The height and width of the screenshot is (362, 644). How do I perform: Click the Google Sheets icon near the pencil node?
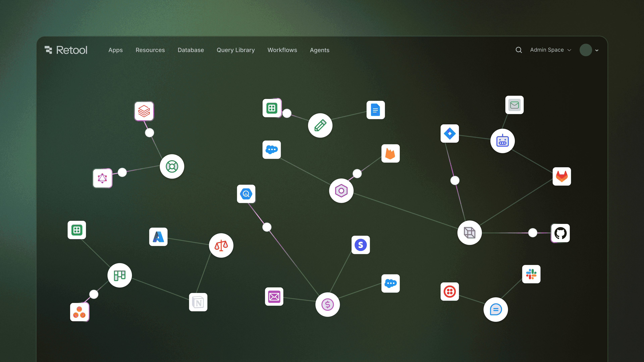coord(272,108)
